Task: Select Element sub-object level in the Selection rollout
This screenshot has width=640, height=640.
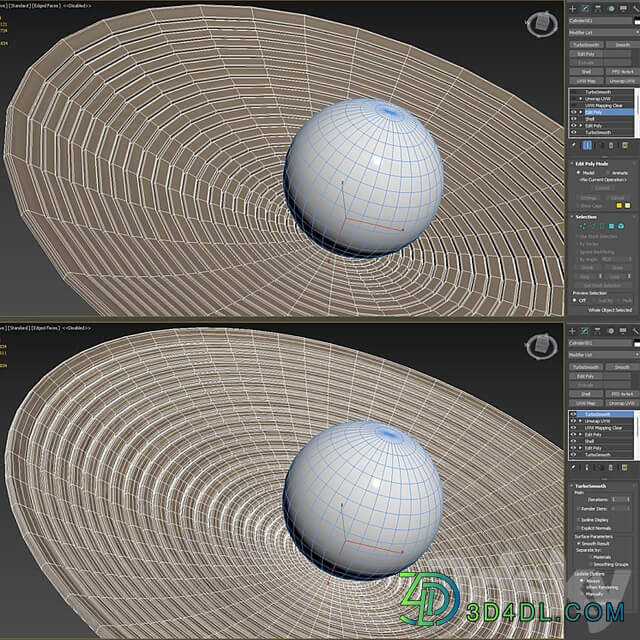Action: (621, 226)
